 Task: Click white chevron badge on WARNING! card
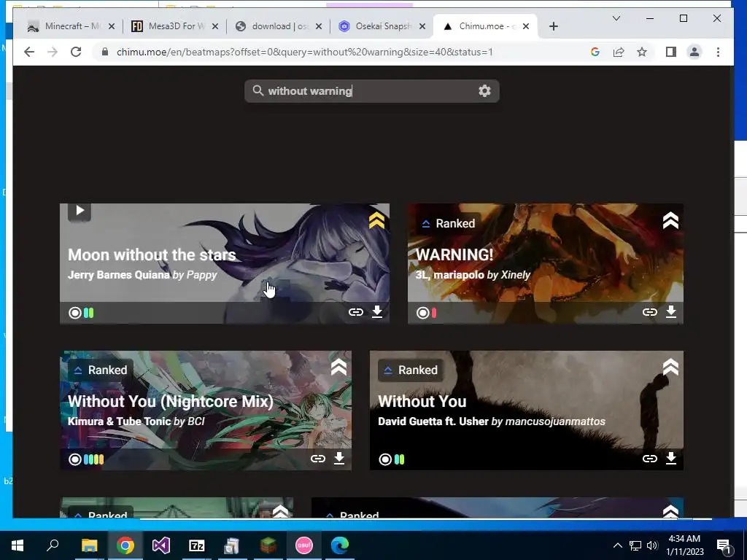tap(670, 220)
